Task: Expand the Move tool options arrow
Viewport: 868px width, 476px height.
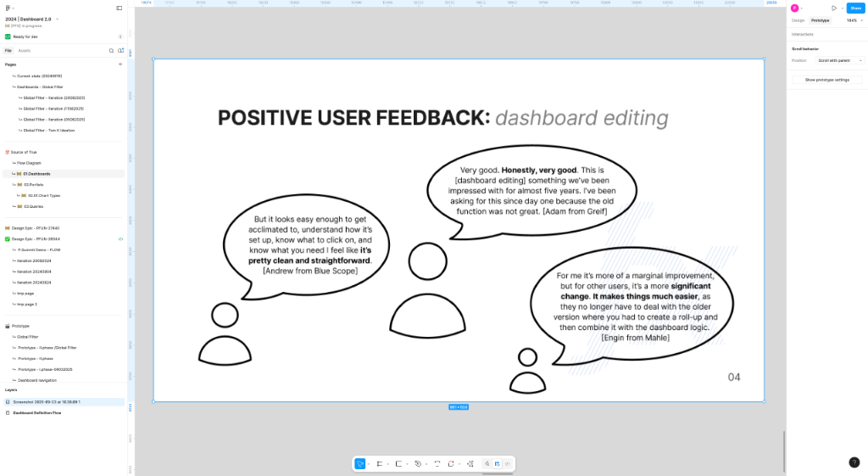Action: click(x=369, y=464)
